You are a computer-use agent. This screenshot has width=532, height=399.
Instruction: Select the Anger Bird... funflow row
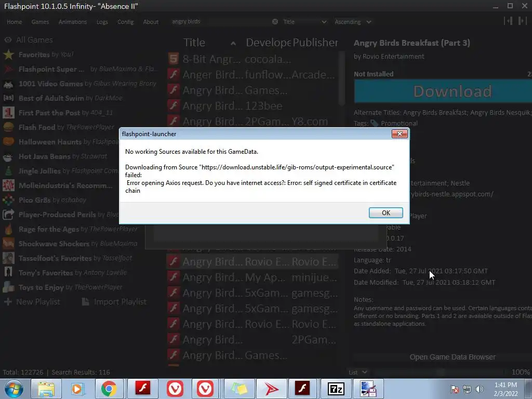(x=253, y=75)
